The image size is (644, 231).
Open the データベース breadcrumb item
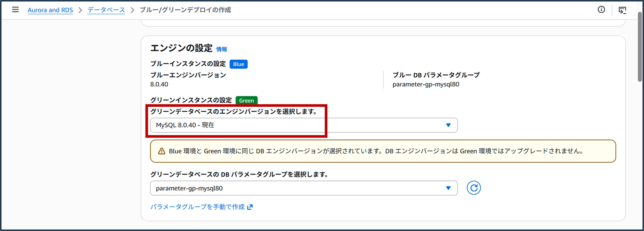coord(106,10)
